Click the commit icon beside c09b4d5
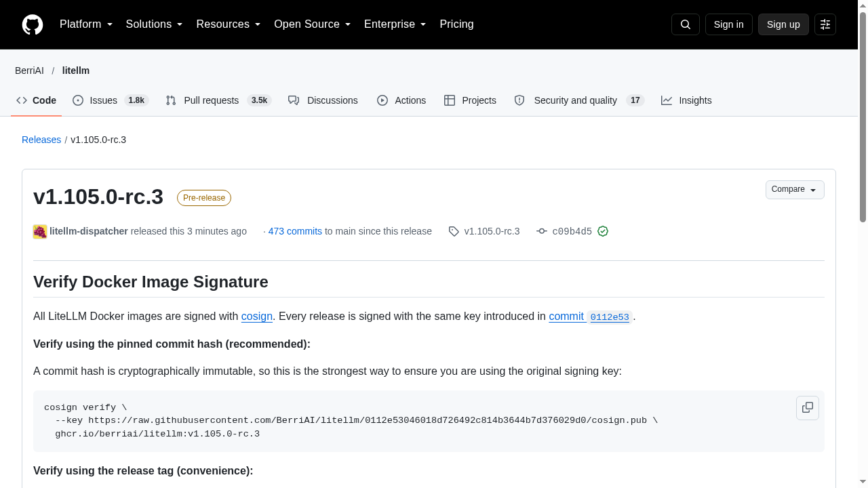This screenshot has width=868, height=488. click(542, 231)
